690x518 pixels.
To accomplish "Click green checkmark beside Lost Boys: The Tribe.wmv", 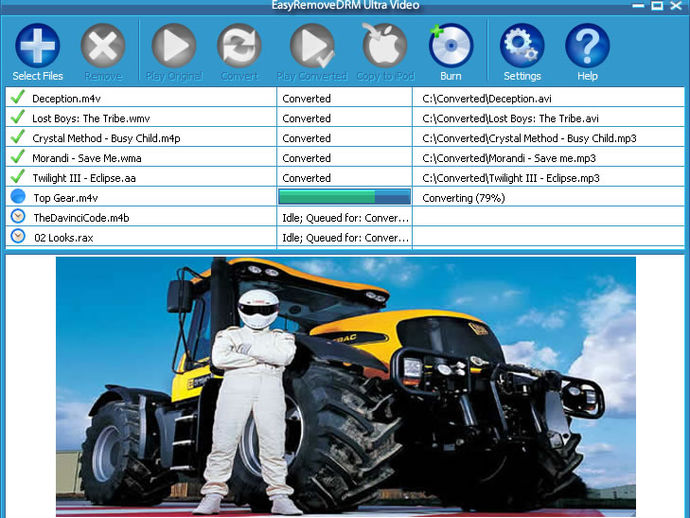I will [x=18, y=117].
